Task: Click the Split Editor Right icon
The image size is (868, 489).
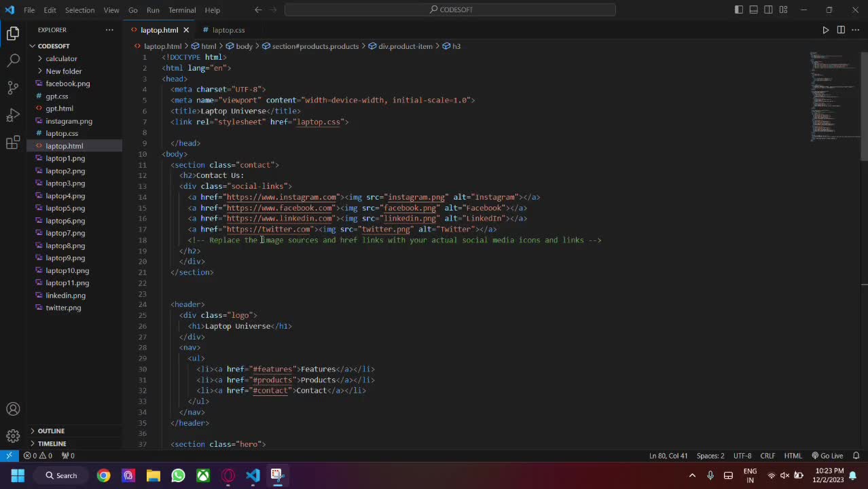Action: coord(841,30)
